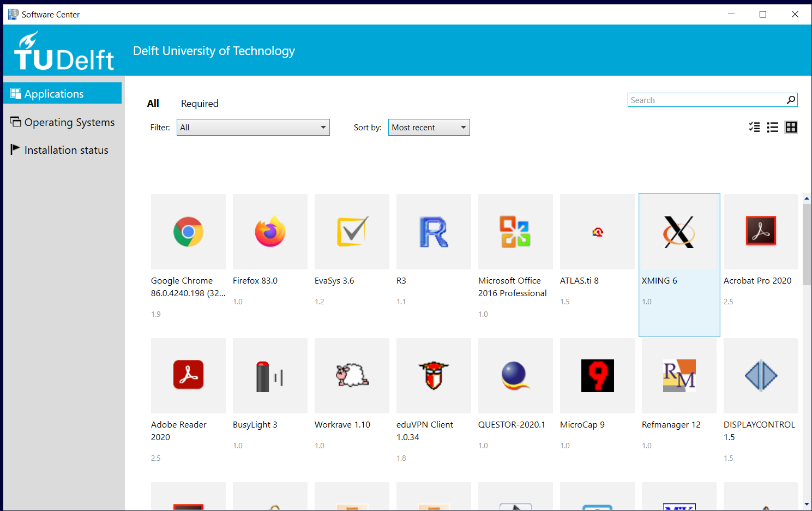
Task: Open the R3 application icon
Action: pos(434,232)
